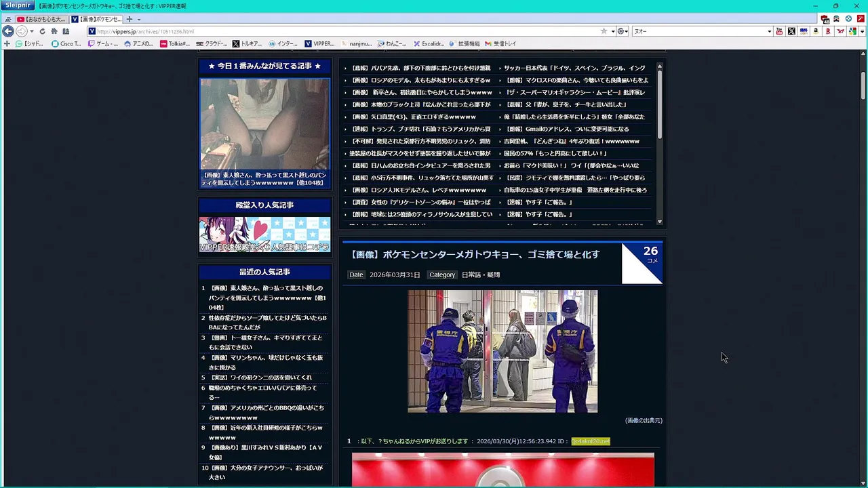868x488 pixels.
Task: Open the わんこー bookmark
Action: (x=393, y=43)
